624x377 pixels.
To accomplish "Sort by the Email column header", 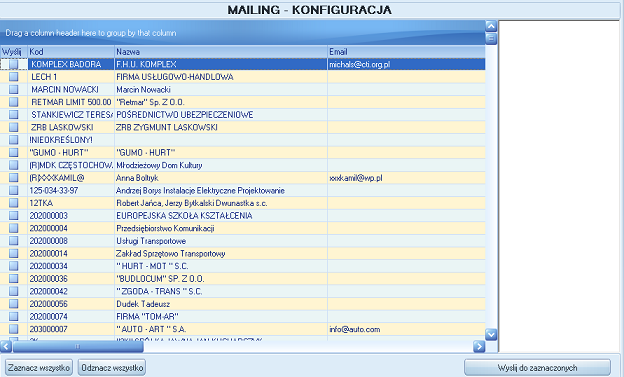I will [406, 52].
